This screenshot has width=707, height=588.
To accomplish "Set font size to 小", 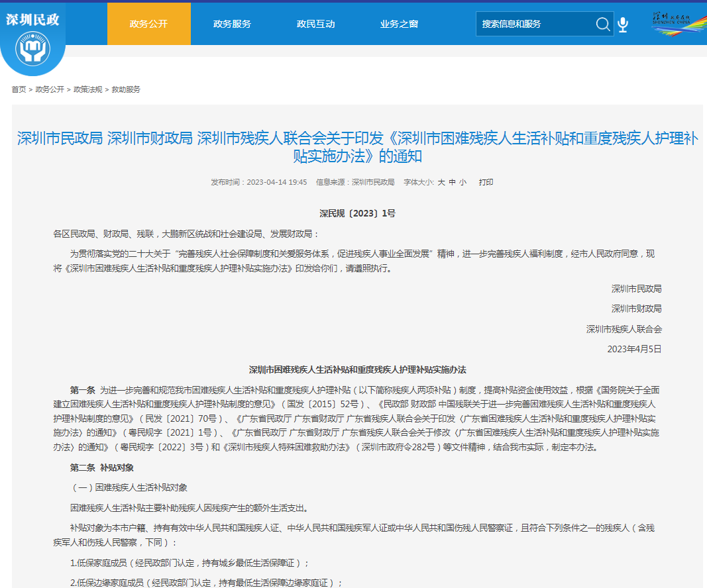I will click(x=462, y=182).
